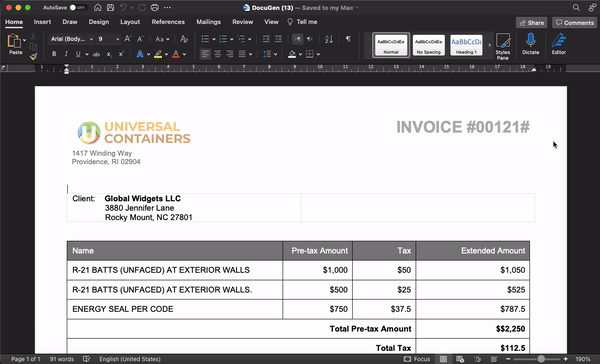The image size is (600, 364).
Task: Toggle right-to-left text direction
Action: 310,39
